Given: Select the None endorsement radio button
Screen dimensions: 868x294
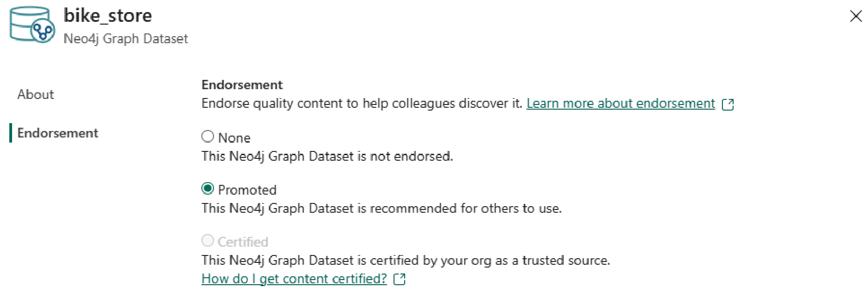Looking at the screenshot, I should point(207,137).
